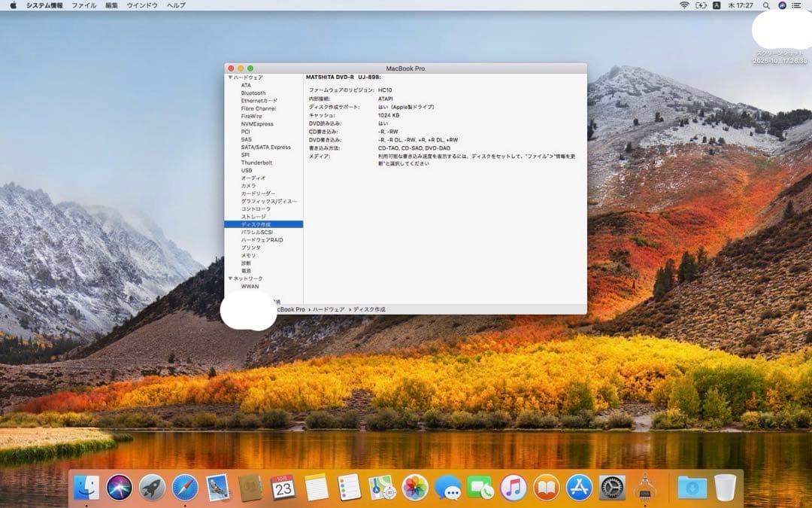This screenshot has width=812, height=508.
Task: Collapse the ハードウェア section triangle
Action: coord(230,78)
